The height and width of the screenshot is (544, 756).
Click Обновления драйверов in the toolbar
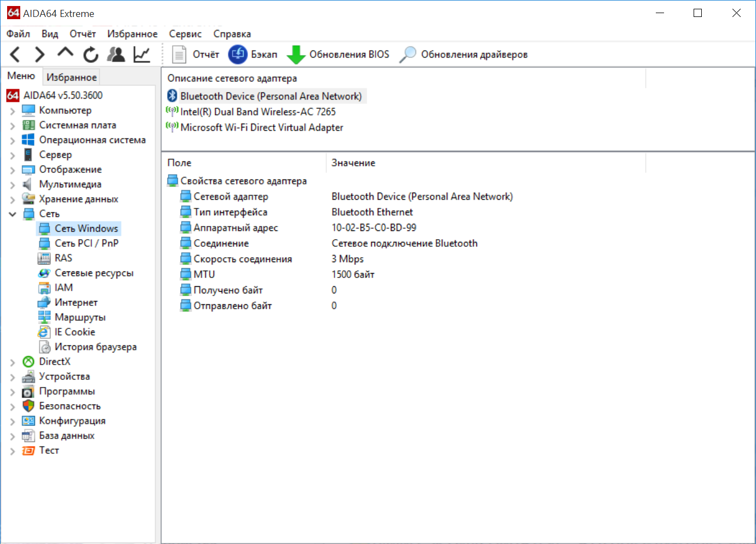click(x=464, y=54)
